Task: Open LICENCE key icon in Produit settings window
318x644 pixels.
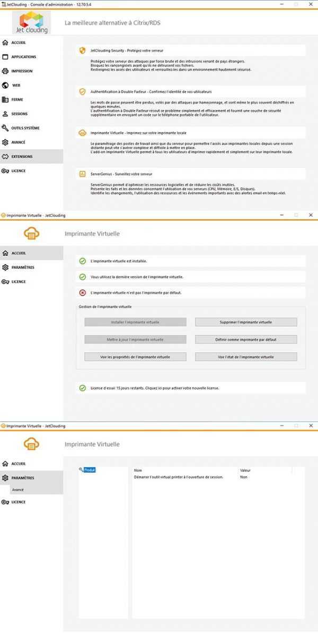Action: [5, 502]
